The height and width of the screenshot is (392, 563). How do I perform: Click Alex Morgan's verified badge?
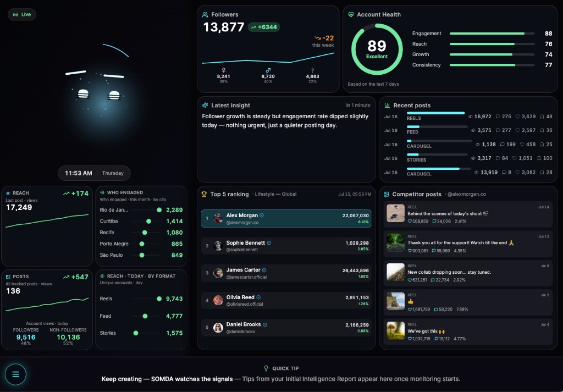pos(262,216)
